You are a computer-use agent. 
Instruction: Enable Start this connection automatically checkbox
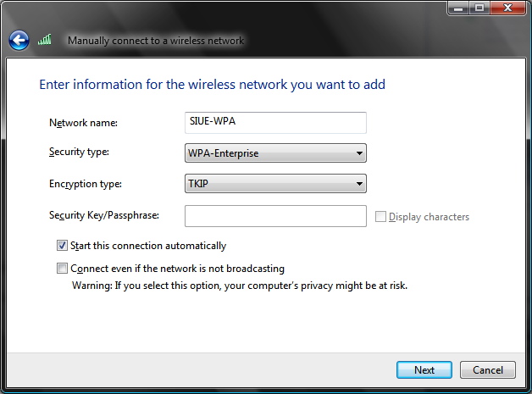click(x=62, y=246)
